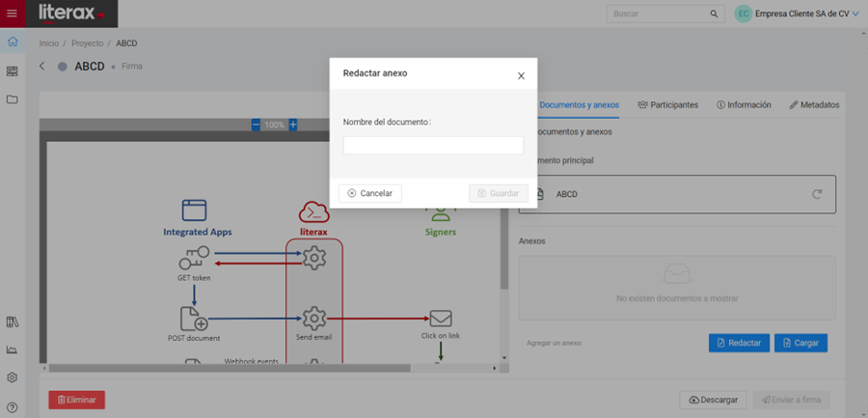Click the scroll down arrow in viewer
The image size is (868, 418).
(x=503, y=357)
